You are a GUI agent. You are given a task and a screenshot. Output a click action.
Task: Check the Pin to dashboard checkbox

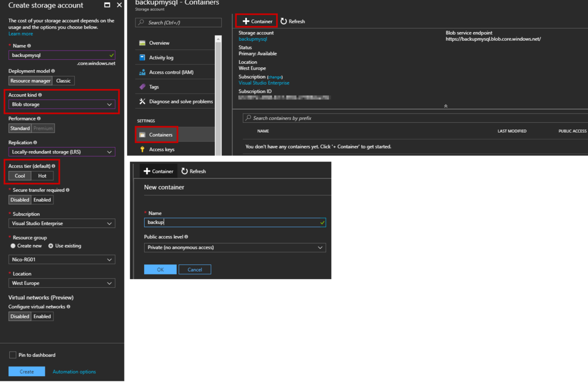pos(14,354)
